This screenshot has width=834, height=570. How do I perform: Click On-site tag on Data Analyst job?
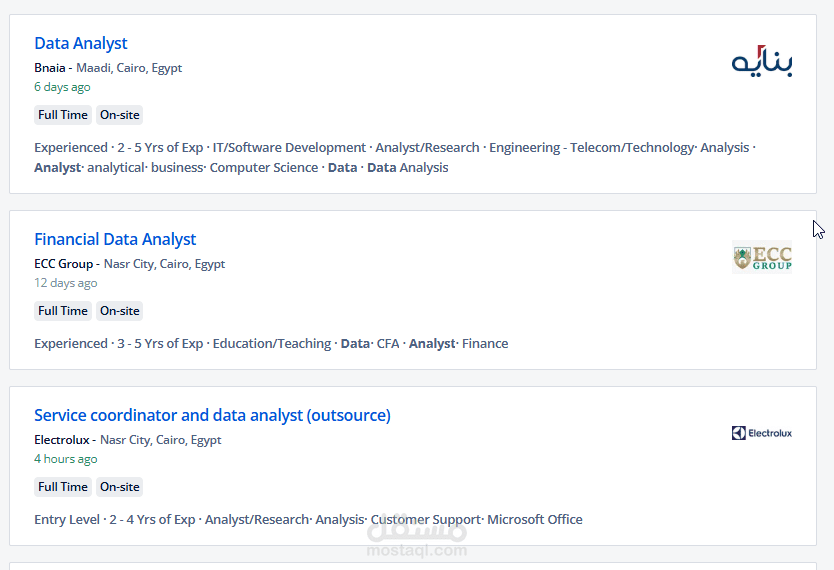120,115
